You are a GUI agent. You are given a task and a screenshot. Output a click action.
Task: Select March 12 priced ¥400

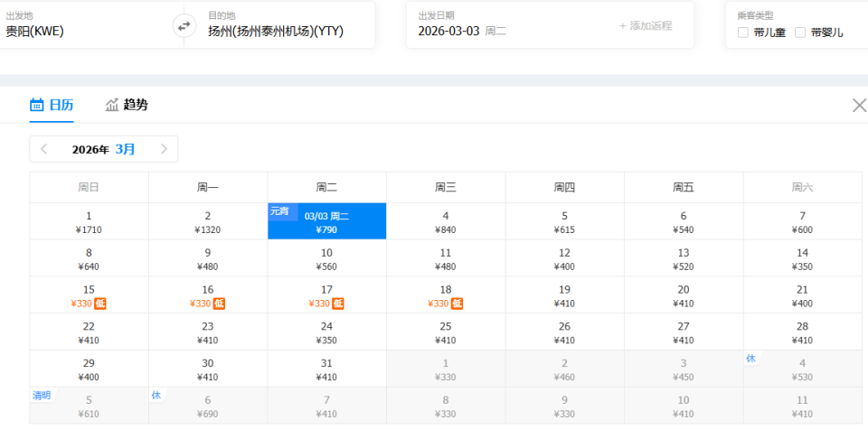(564, 258)
